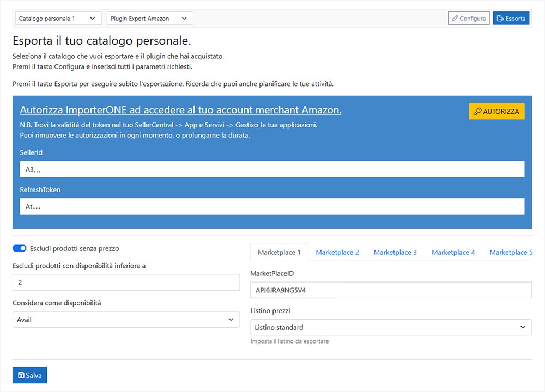Switch to the Marketplace 4 tab

pos(453,252)
